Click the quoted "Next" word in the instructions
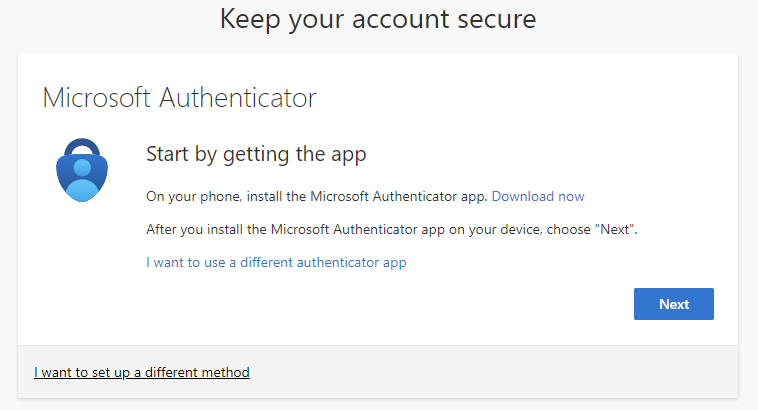Image resolution: width=758 pixels, height=410 pixels. click(x=614, y=230)
